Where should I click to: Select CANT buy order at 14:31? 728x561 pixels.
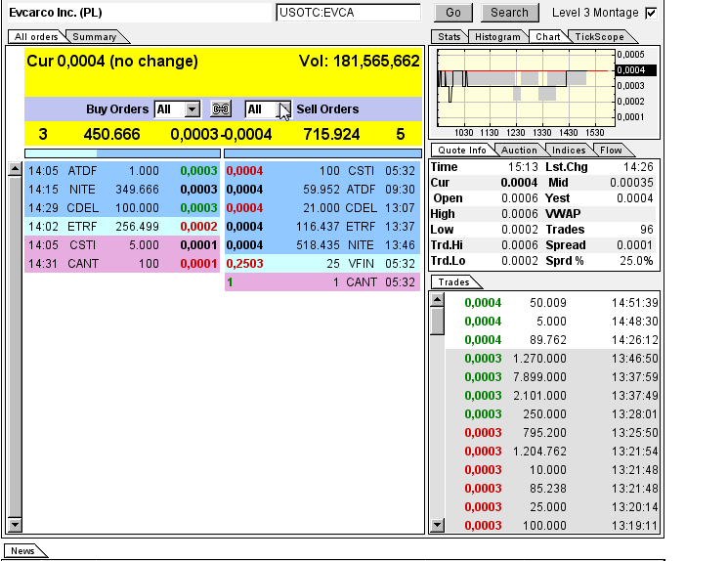(x=122, y=264)
